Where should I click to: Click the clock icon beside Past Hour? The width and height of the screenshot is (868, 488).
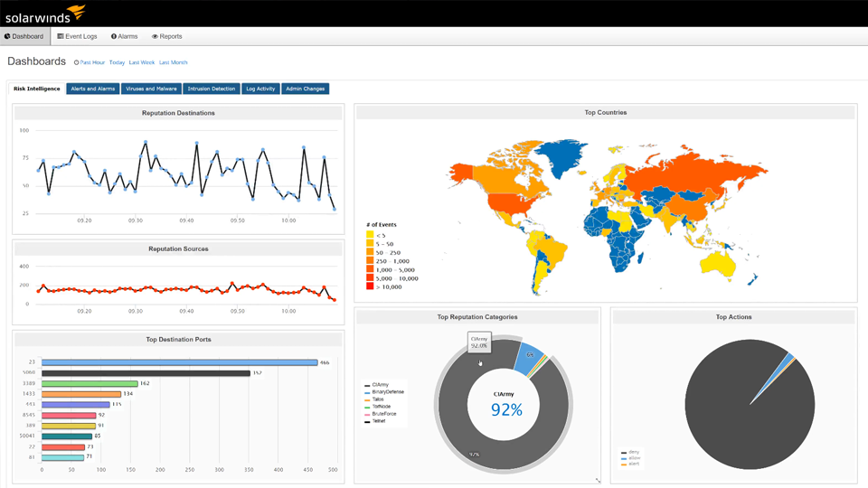76,62
